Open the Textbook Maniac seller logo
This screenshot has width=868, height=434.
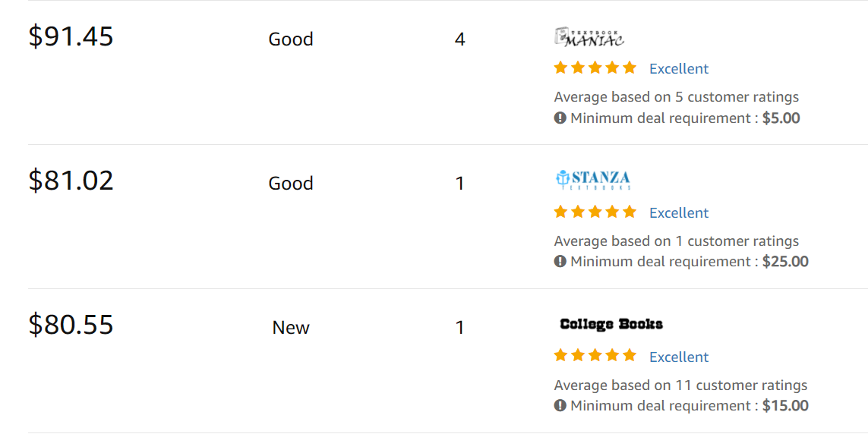[589, 37]
